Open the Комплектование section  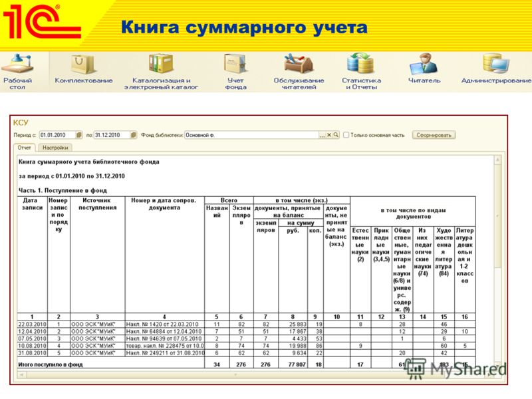(x=84, y=69)
